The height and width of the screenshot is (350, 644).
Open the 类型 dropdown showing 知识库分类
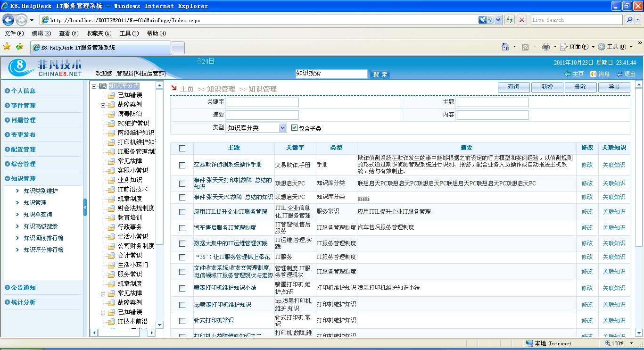point(282,127)
